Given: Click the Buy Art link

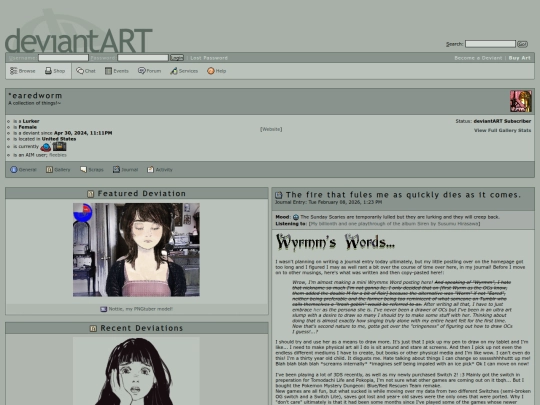Looking at the screenshot, I should pos(519,58).
